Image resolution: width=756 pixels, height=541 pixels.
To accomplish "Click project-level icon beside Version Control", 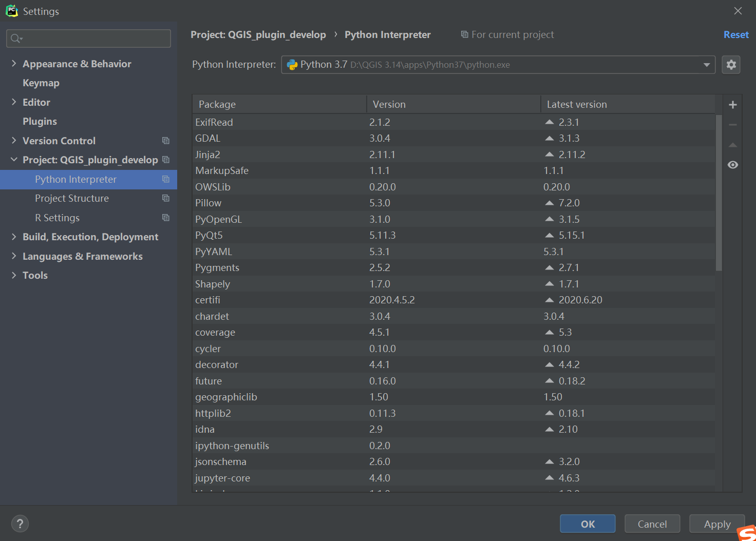I will pos(166,141).
